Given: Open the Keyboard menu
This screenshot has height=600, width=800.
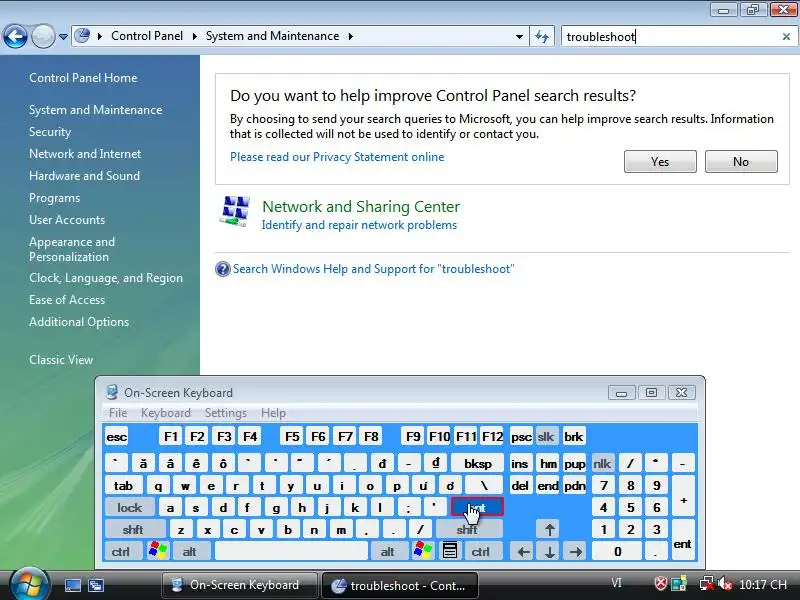Looking at the screenshot, I should 166,413.
